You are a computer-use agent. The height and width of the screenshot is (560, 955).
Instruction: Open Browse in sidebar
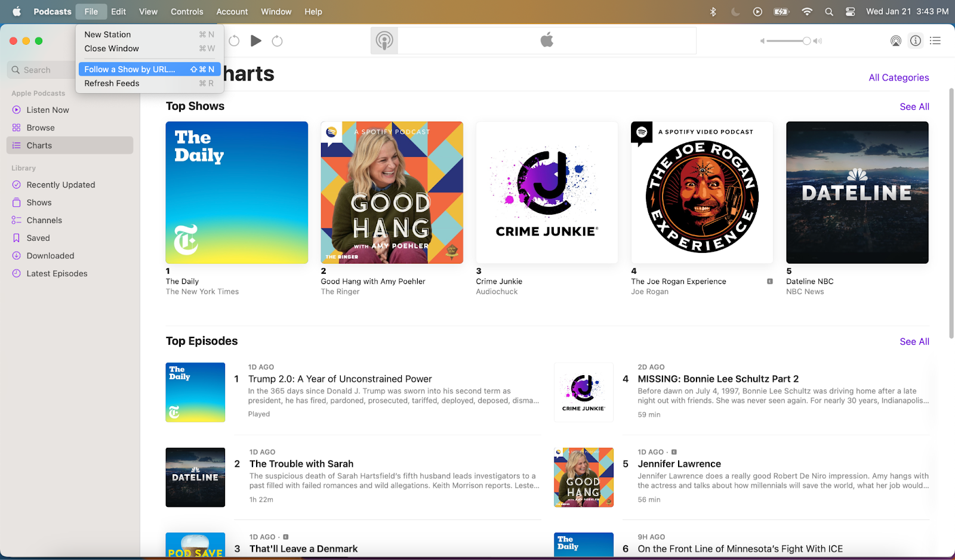tap(70, 128)
